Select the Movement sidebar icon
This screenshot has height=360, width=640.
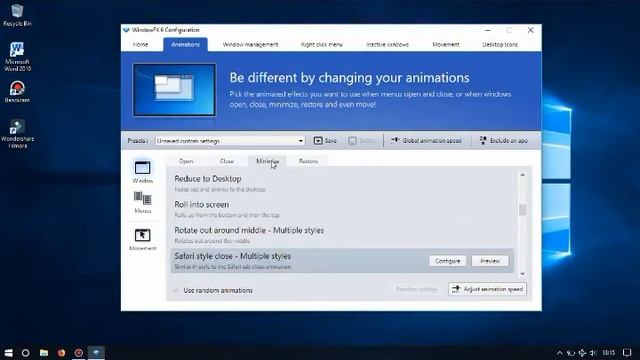coord(142,240)
